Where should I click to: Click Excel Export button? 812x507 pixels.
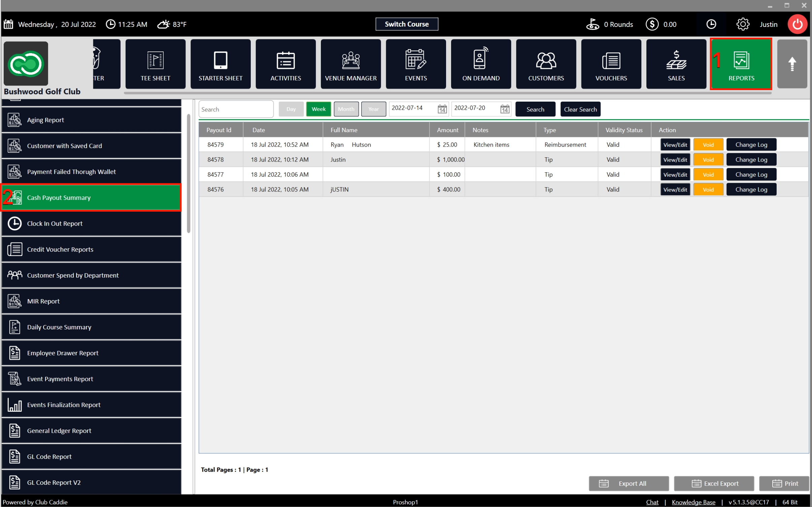[x=714, y=483]
